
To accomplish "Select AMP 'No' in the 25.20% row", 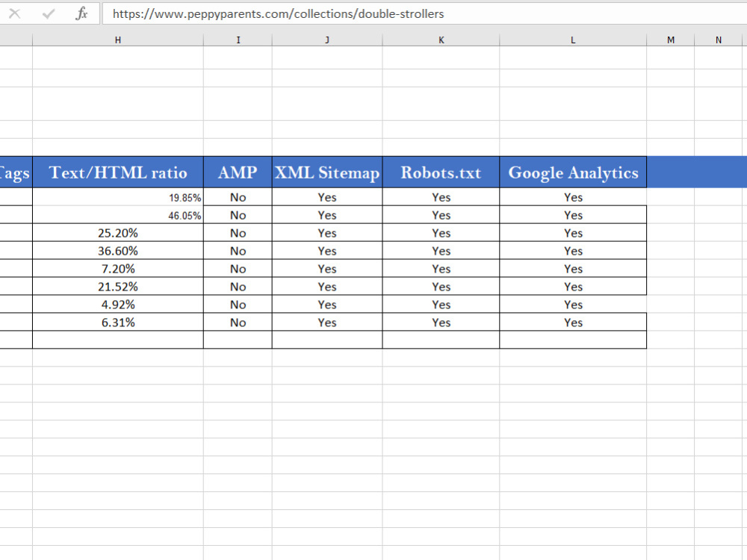I will tap(238, 233).
